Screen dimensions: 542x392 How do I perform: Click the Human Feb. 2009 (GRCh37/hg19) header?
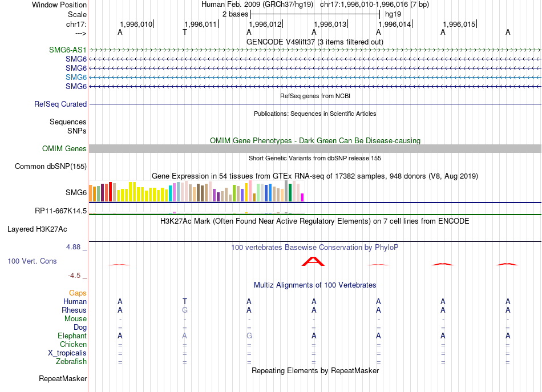[257, 5]
